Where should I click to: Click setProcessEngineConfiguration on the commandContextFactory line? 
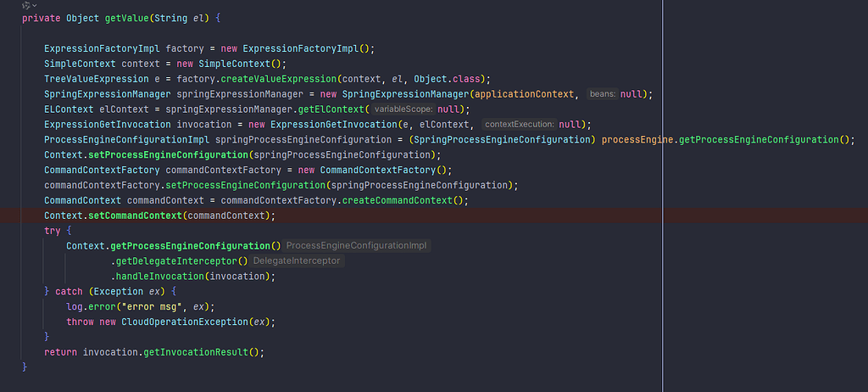point(246,185)
